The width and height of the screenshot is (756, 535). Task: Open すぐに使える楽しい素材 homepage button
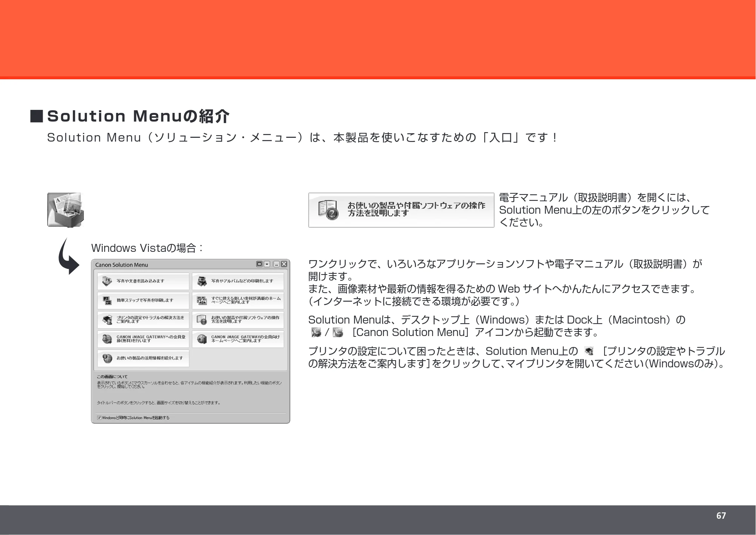coord(238,301)
